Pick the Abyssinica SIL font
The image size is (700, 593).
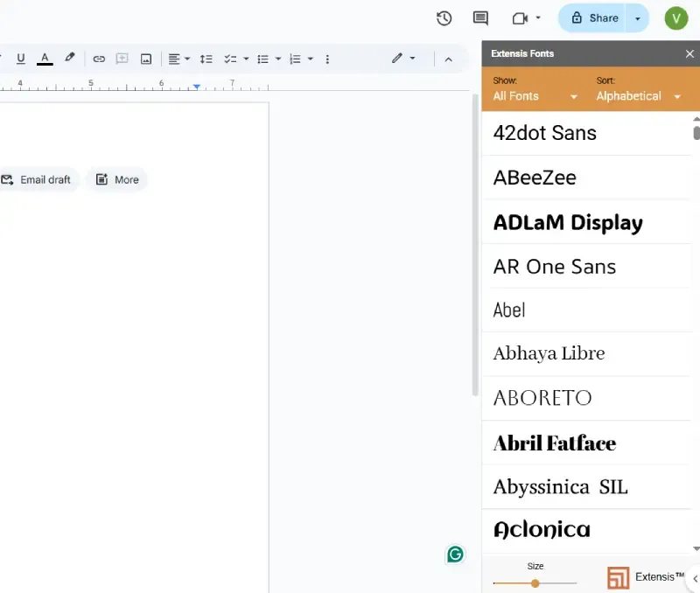coord(586,487)
